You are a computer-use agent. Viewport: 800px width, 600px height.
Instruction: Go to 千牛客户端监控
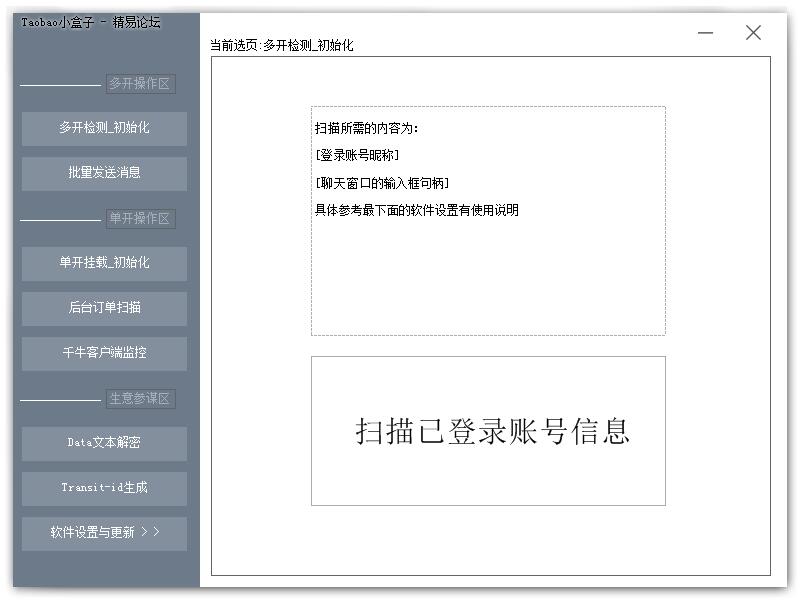click(104, 353)
